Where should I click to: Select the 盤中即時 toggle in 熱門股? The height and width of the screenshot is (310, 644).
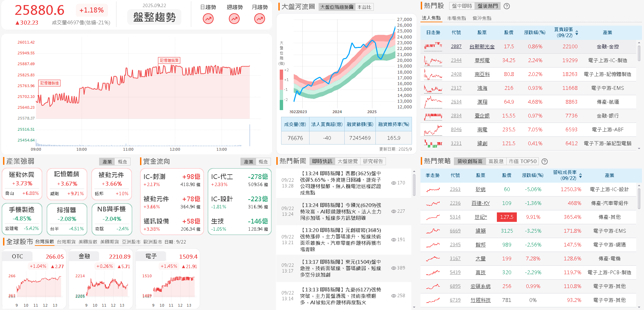(462, 6)
